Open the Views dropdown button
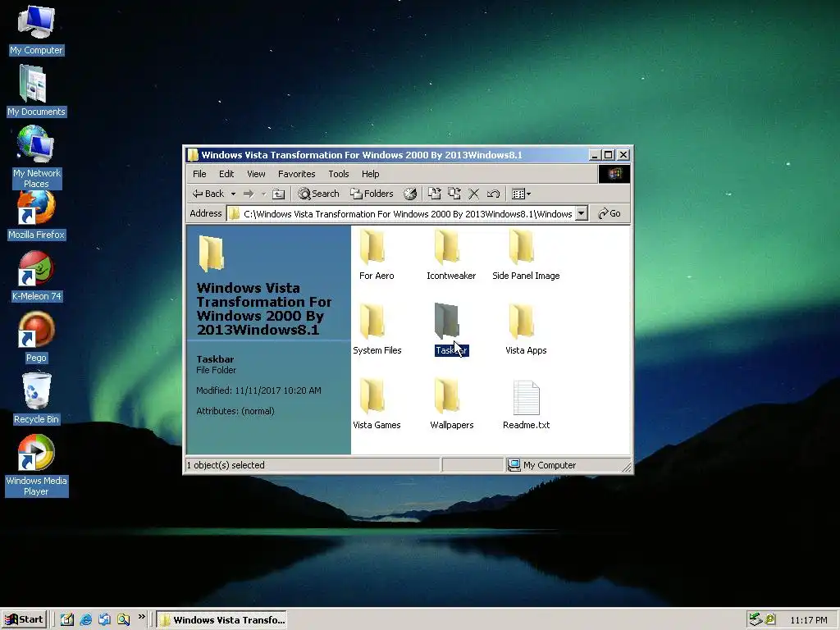 coord(521,194)
